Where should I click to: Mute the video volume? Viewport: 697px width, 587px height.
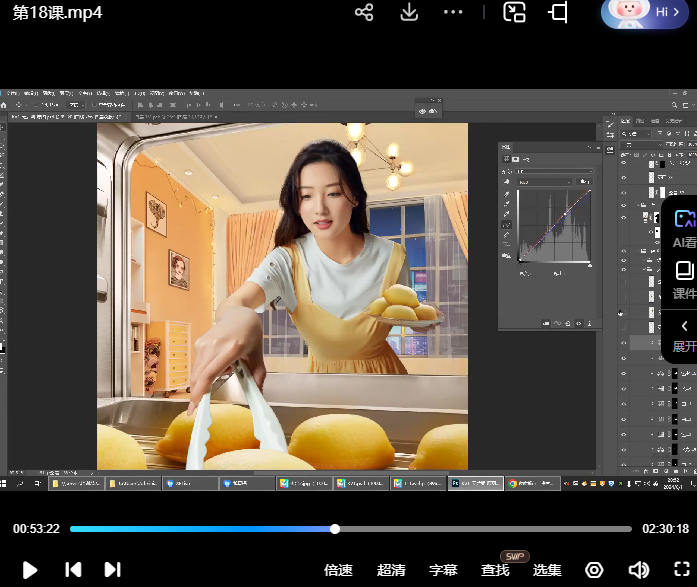(x=638, y=570)
